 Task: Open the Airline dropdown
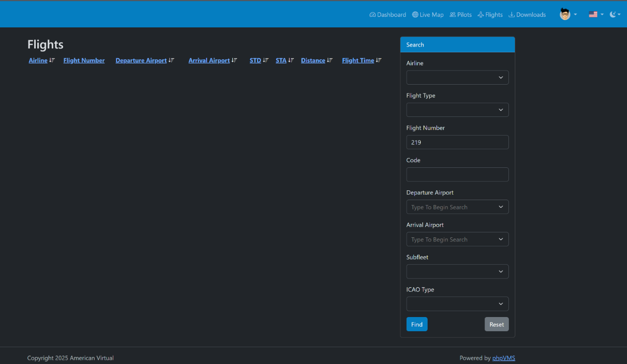point(457,77)
